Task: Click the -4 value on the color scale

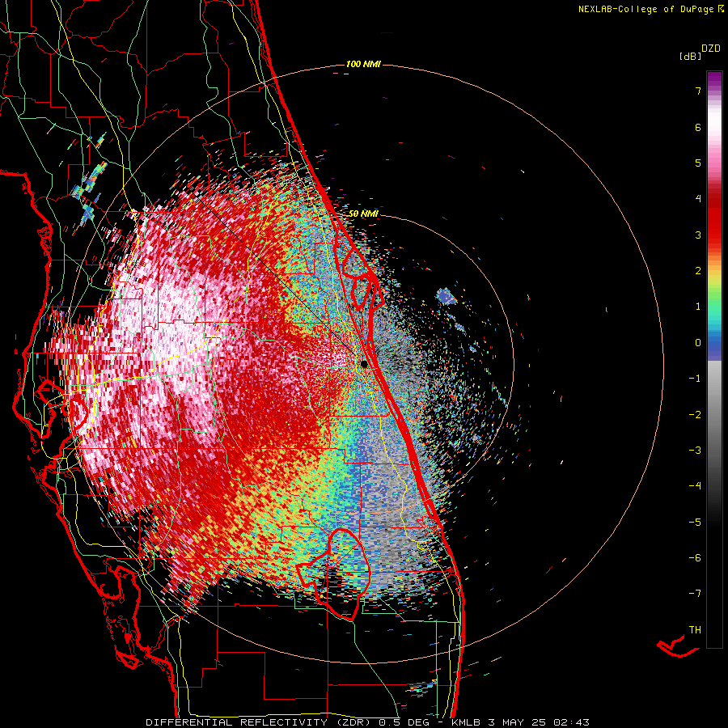Action: coord(695,486)
